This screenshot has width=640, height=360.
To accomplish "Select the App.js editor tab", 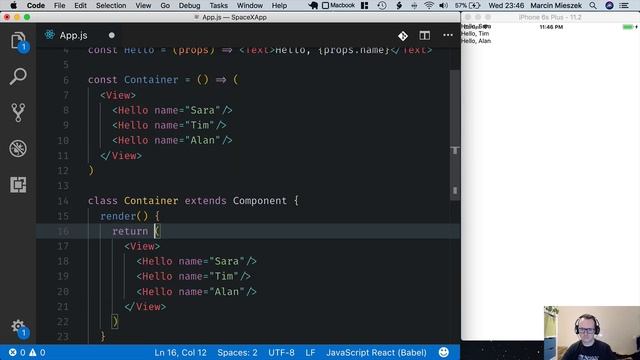I will coord(79,36).
